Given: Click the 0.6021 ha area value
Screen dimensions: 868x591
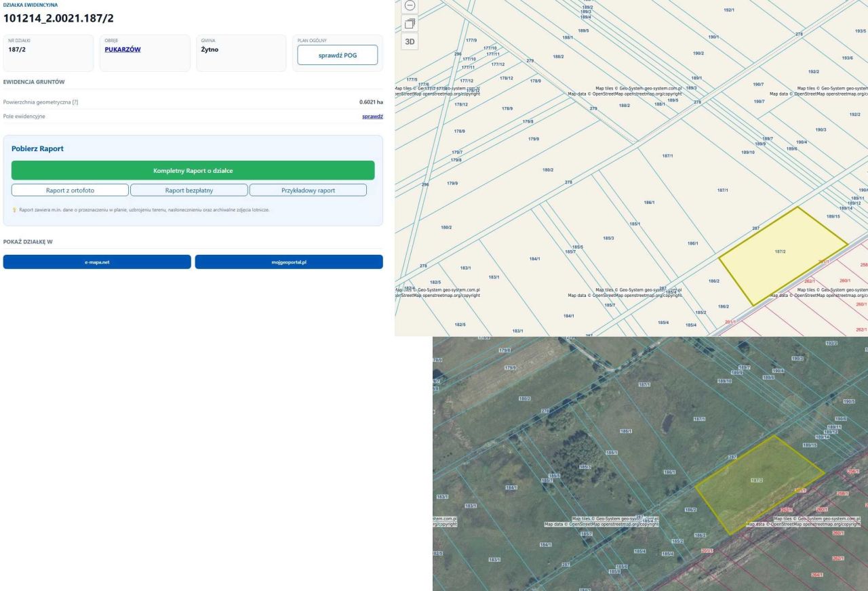Looking at the screenshot, I should coord(371,102).
